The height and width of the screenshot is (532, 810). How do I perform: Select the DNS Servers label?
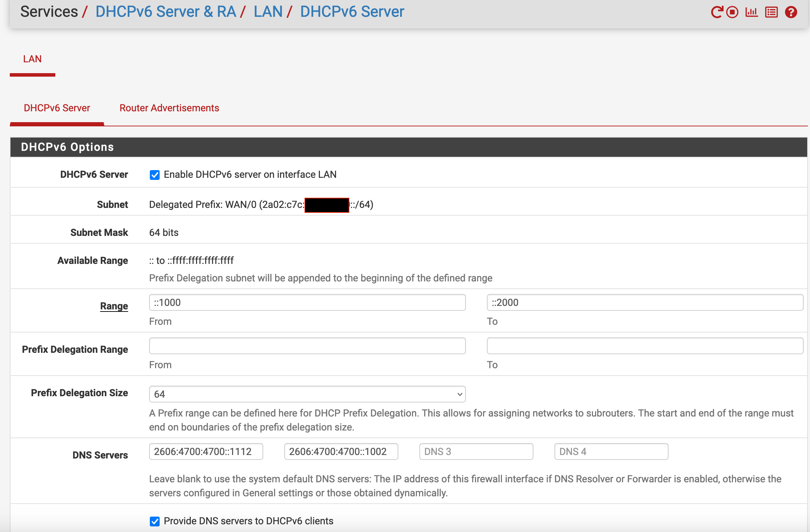[100, 455]
